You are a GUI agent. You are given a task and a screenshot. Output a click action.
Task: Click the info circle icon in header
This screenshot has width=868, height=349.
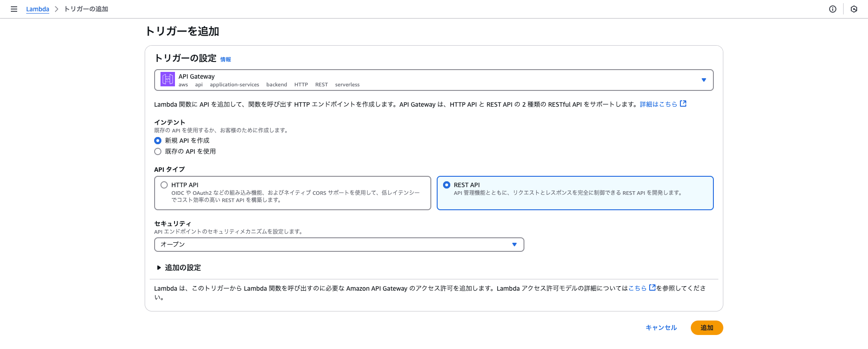pos(833,9)
